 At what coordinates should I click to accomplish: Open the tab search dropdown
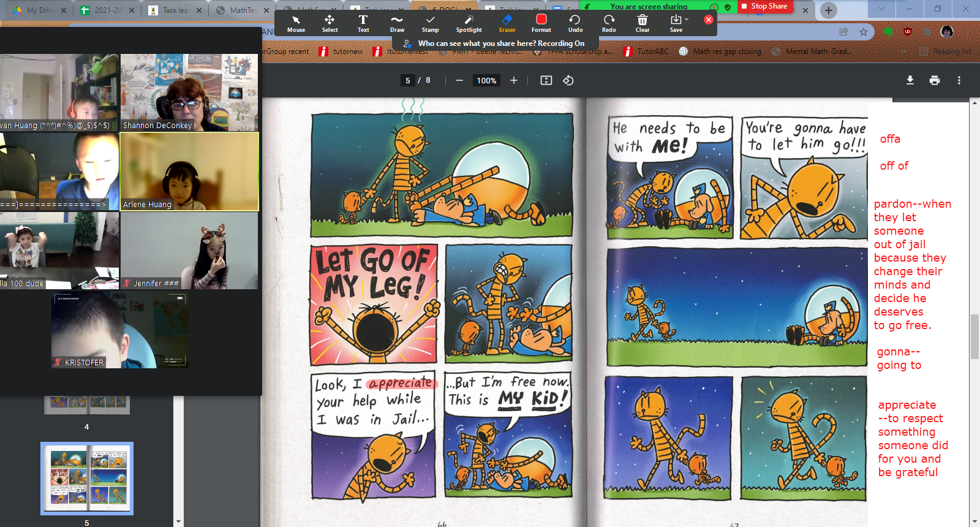(881, 9)
